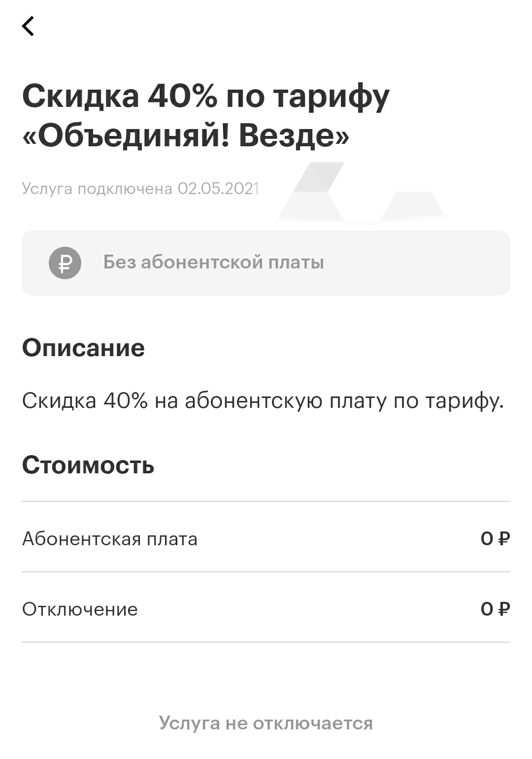
Task: Tap the ruble coin icon
Action: 65,263
